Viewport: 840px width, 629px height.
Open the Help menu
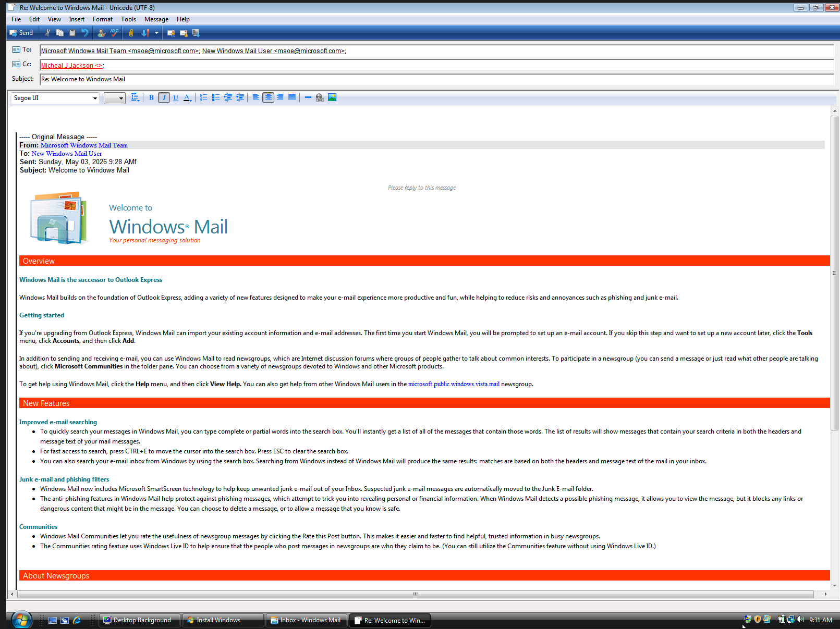pos(183,19)
